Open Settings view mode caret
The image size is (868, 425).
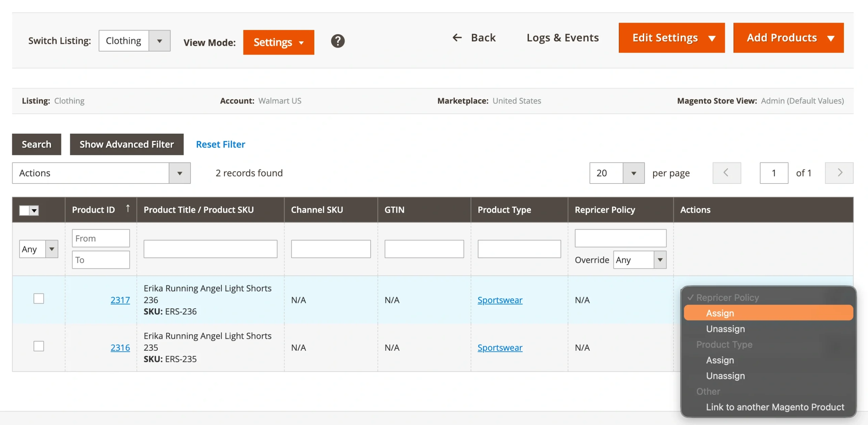(301, 43)
